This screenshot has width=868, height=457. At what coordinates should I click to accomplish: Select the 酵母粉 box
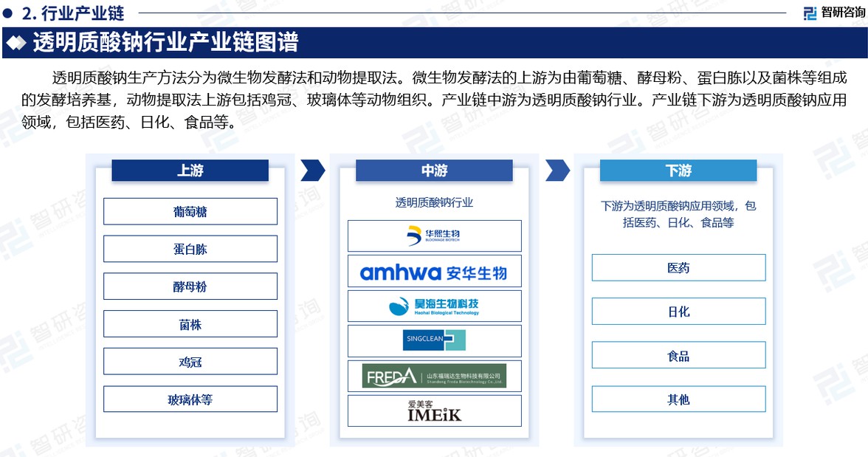tap(190, 286)
